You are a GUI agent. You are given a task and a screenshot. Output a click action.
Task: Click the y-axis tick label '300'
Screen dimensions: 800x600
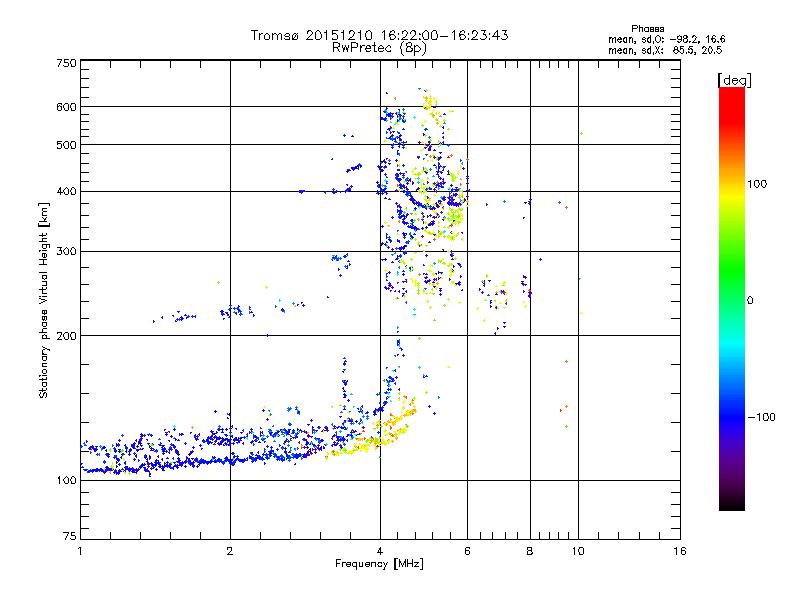click(x=66, y=252)
